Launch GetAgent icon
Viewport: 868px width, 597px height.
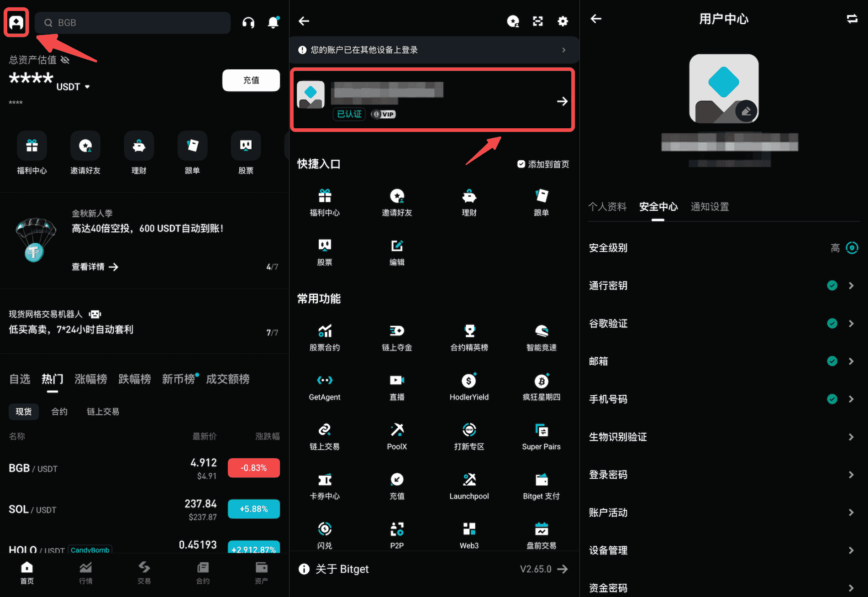(325, 380)
